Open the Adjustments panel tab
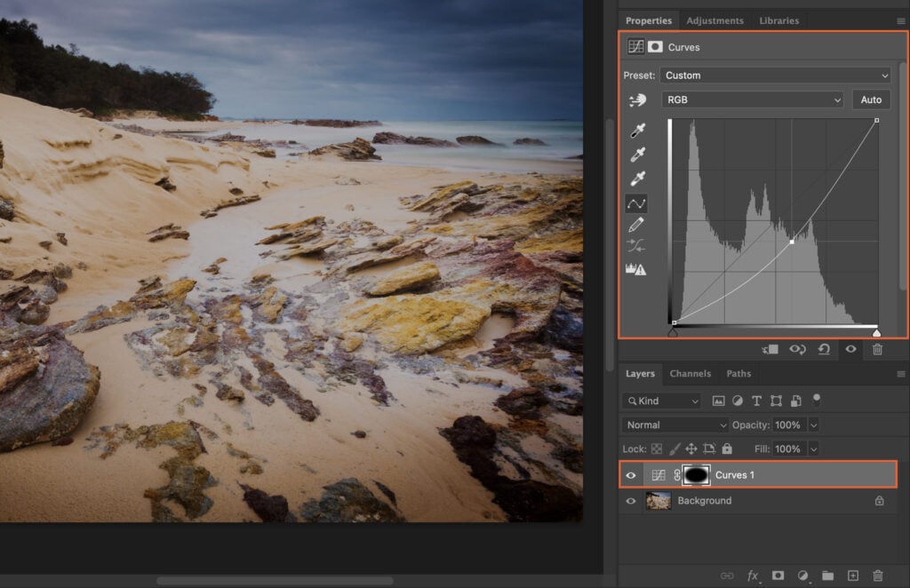This screenshot has height=588, width=910. (x=715, y=20)
